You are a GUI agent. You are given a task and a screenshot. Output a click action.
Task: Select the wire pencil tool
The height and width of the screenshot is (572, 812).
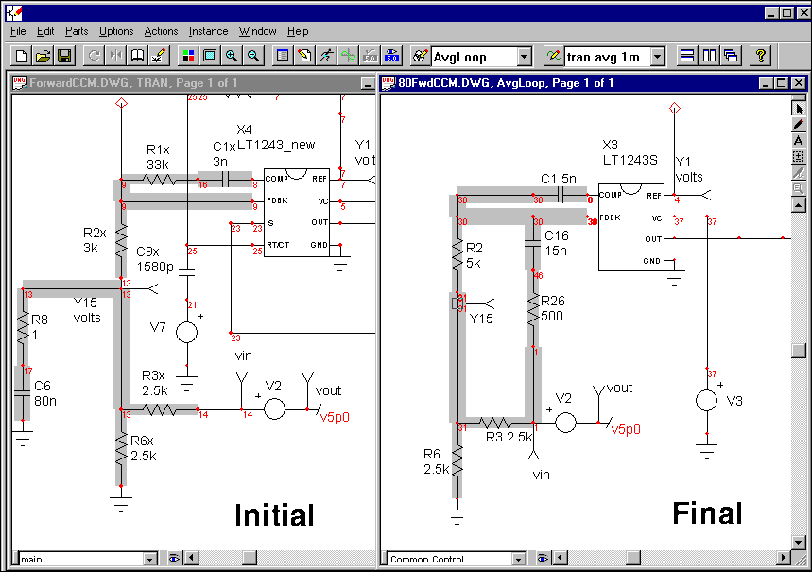pos(798,124)
